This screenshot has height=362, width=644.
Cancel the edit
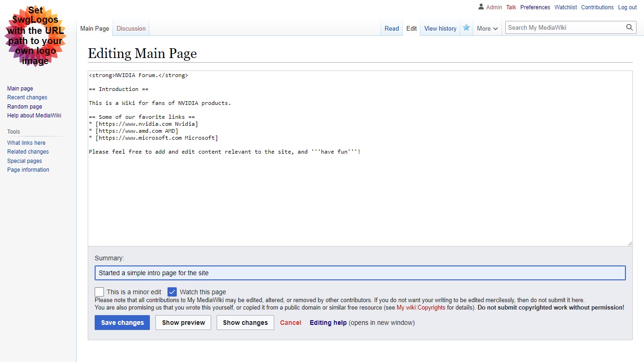tap(290, 323)
